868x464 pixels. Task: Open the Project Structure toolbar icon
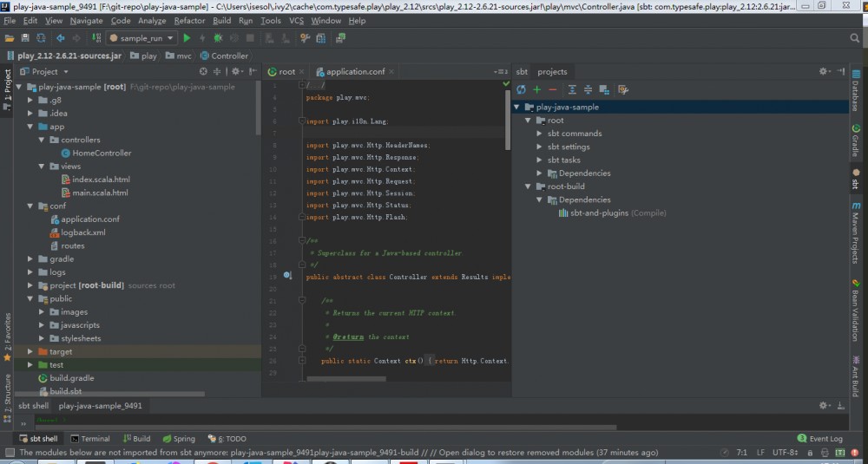point(323,38)
